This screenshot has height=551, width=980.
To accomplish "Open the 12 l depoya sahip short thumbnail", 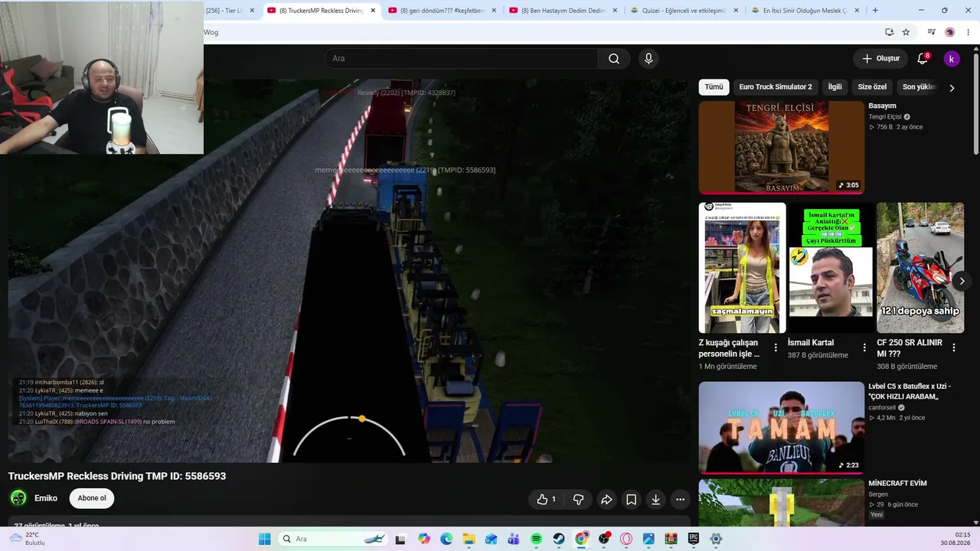I will (x=920, y=268).
